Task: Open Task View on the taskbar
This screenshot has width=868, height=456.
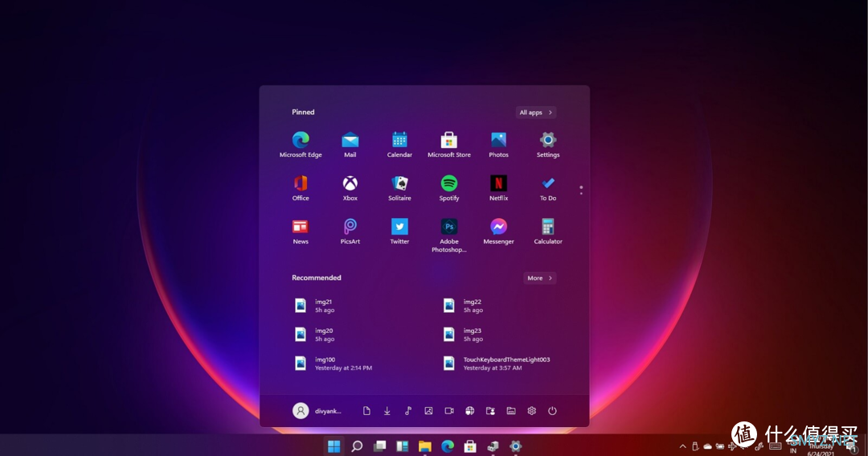Action: click(x=379, y=446)
